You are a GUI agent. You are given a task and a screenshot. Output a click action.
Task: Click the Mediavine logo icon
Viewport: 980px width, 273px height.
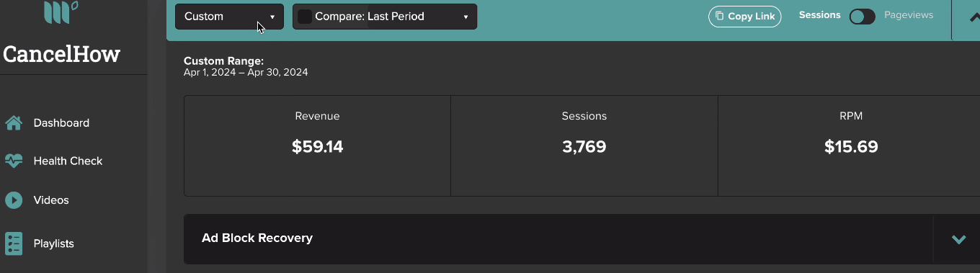[61, 13]
